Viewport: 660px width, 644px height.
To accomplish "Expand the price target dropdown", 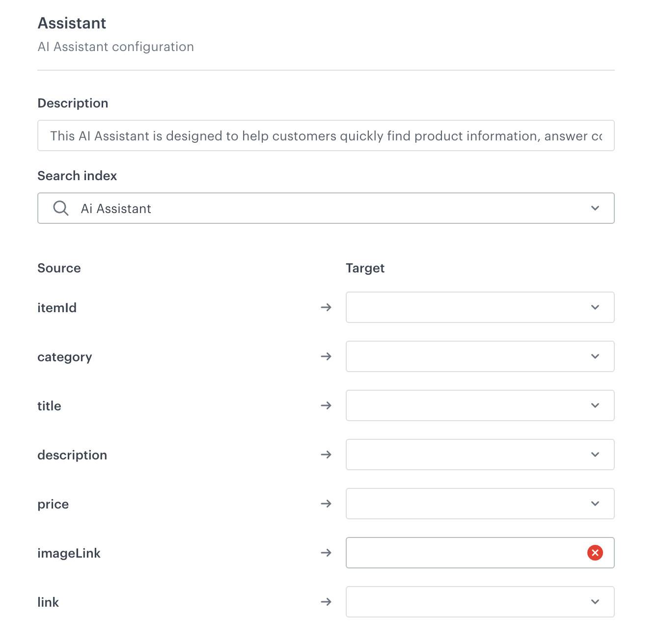I will point(595,504).
